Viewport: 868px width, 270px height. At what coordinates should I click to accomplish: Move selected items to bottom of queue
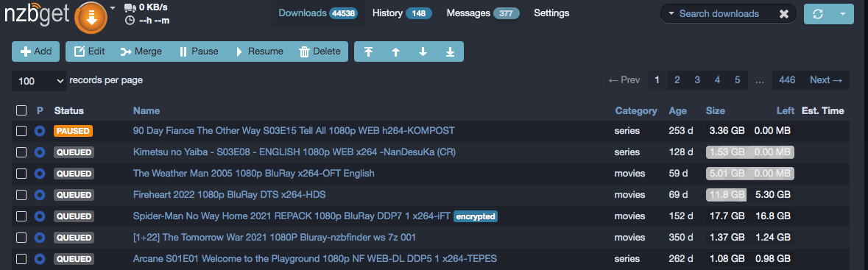pos(450,51)
